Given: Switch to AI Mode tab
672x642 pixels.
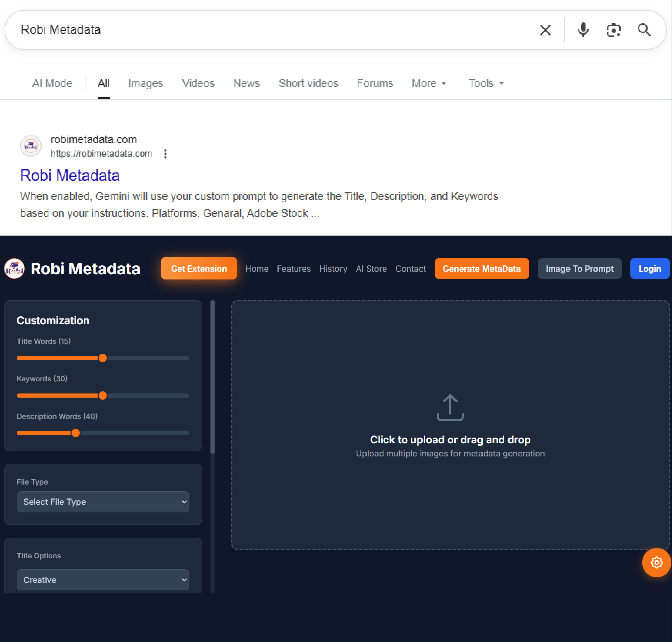Looking at the screenshot, I should (x=52, y=83).
